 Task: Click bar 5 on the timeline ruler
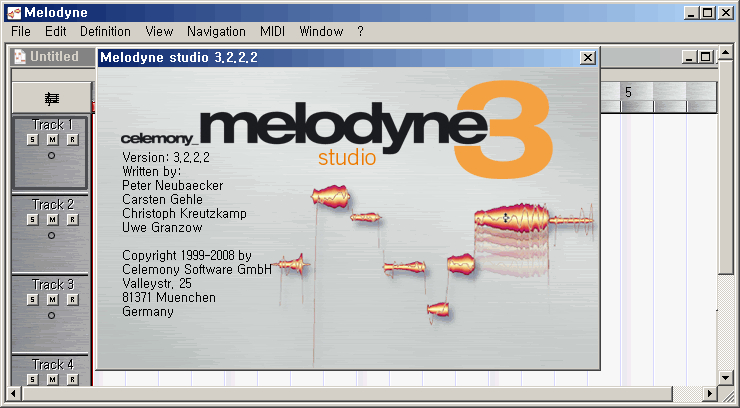(x=628, y=92)
